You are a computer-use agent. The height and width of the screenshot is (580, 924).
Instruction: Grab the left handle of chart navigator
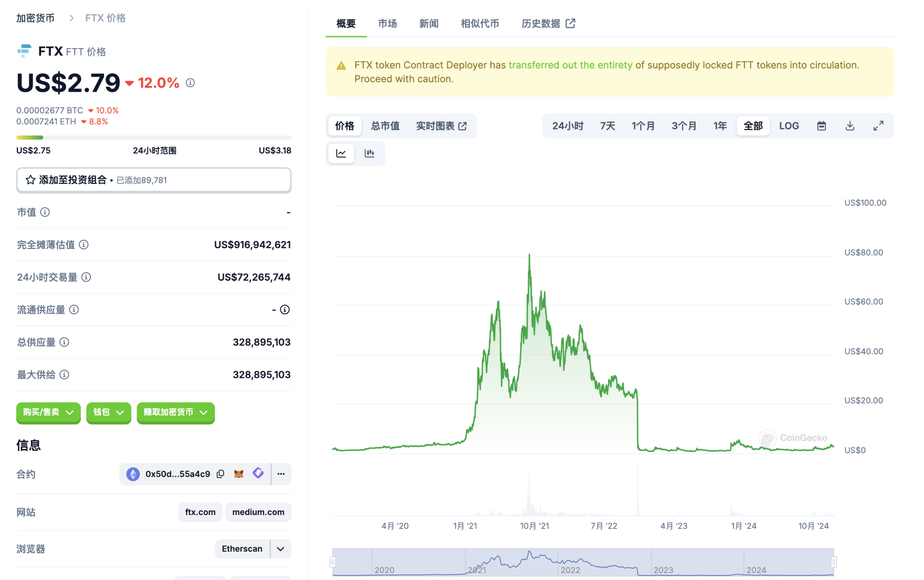click(x=333, y=562)
